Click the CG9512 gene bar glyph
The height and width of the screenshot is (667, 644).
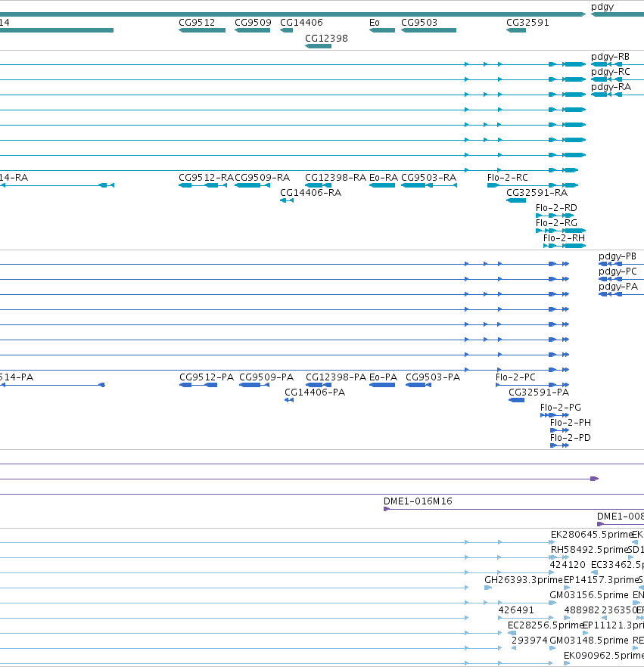pyautogui.click(x=202, y=30)
